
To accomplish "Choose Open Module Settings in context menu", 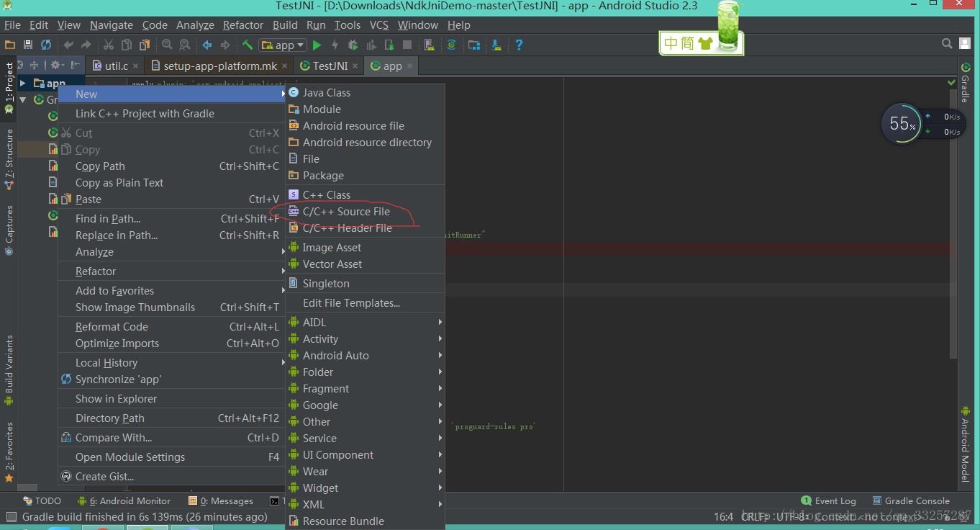I will 172,457.
